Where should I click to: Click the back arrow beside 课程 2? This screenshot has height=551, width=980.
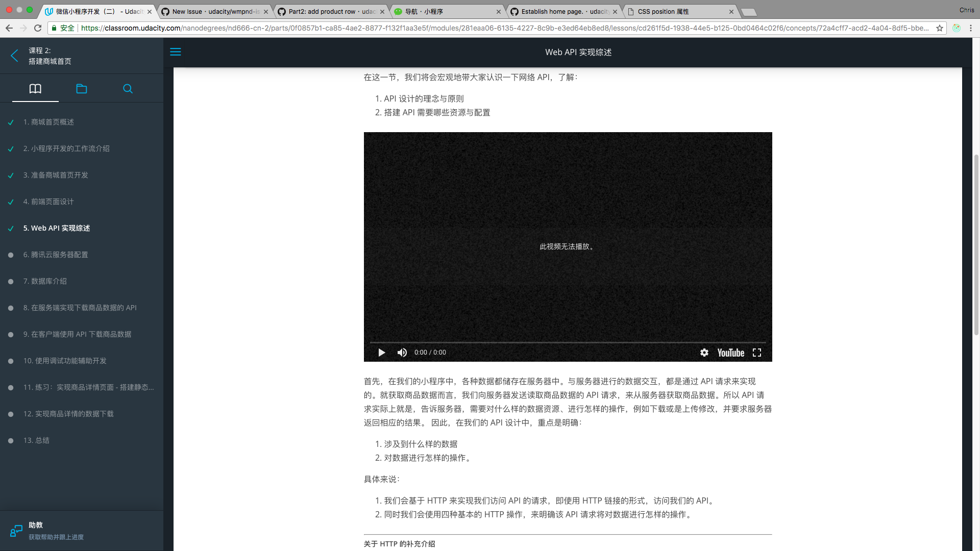[14, 56]
